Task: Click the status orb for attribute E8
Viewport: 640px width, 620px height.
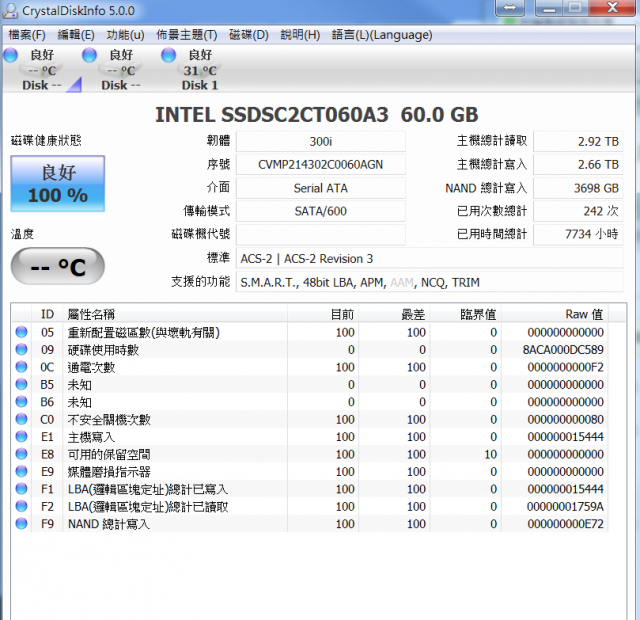Action: [21, 454]
